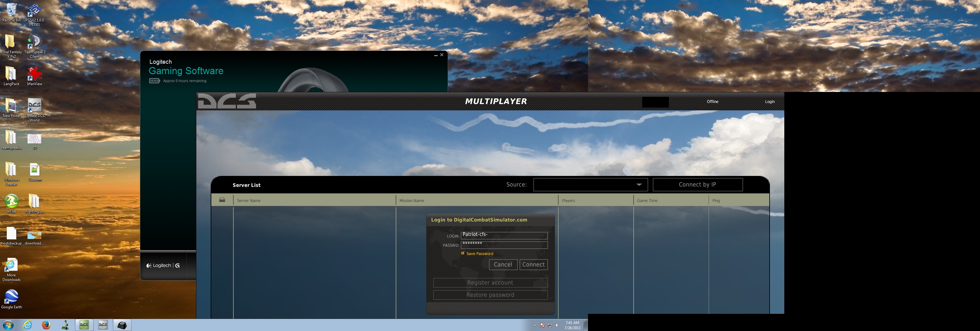Open the w7lxe desktop icon

[11, 204]
